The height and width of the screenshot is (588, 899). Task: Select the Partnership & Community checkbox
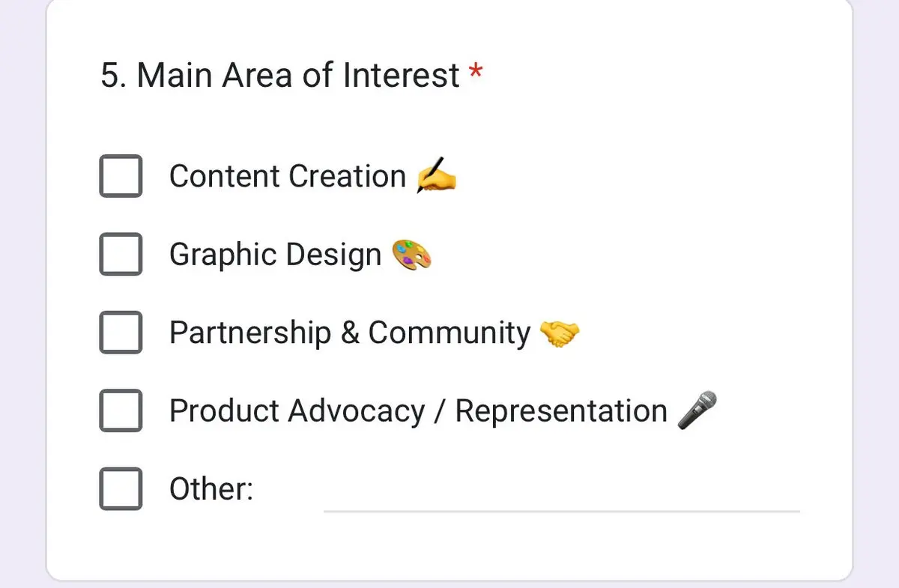121,332
